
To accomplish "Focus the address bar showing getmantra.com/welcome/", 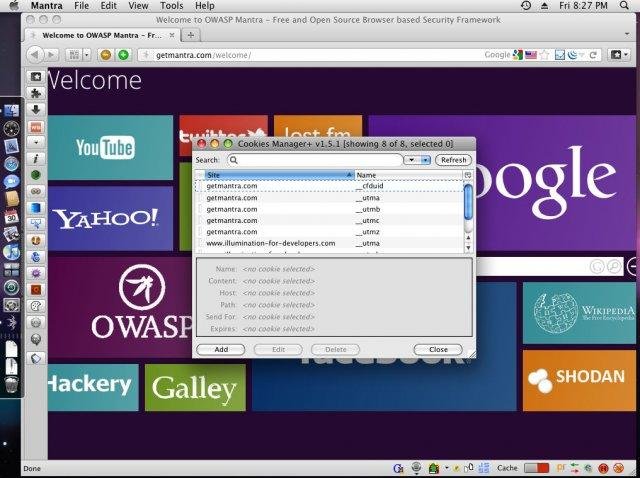I will tap(310, 55).
